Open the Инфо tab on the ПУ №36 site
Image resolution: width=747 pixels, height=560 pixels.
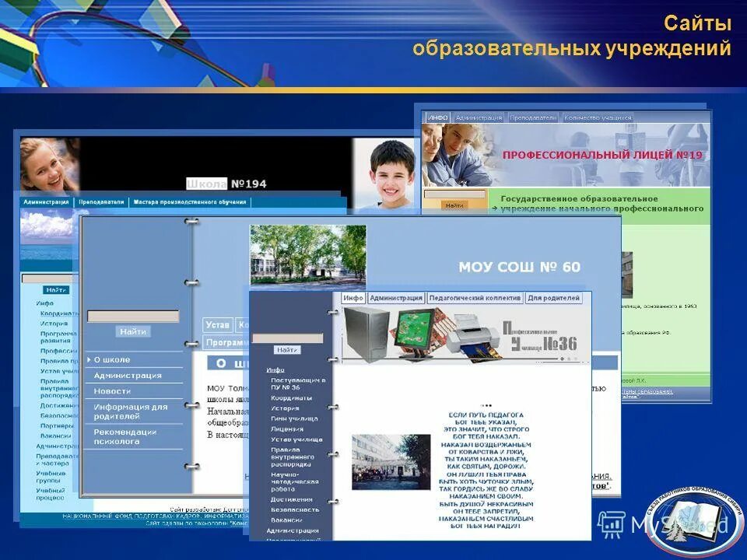[x=353, y=296]
